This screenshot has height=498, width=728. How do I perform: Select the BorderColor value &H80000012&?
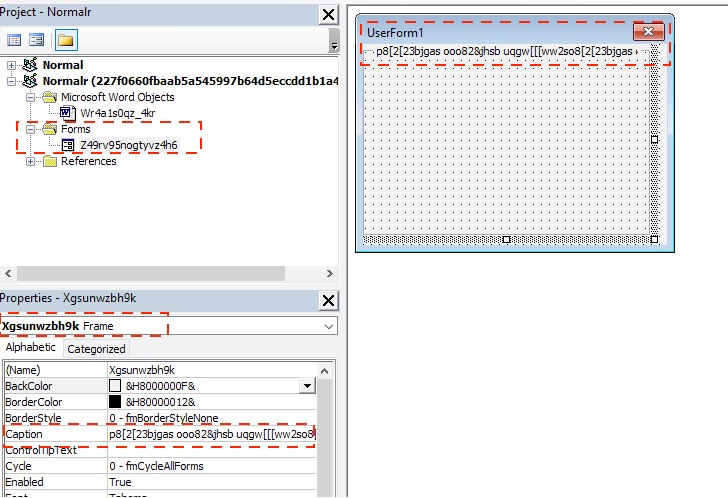pos(160,402)
